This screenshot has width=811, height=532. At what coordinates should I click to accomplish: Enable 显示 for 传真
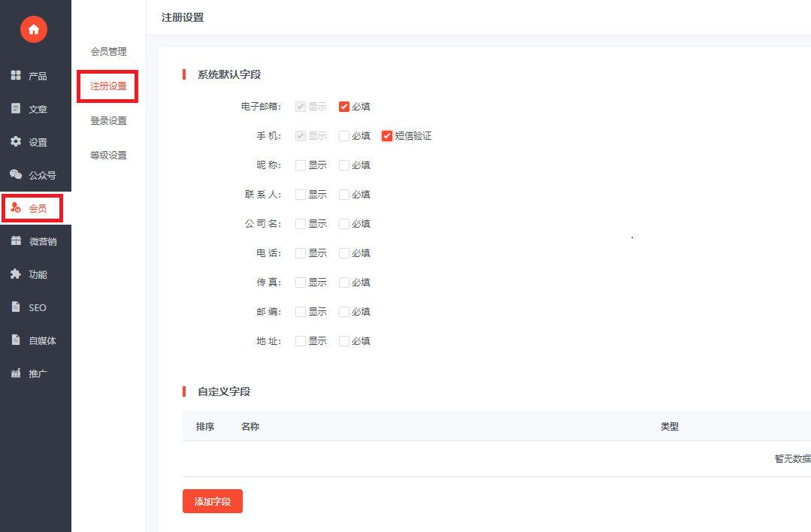301,283
